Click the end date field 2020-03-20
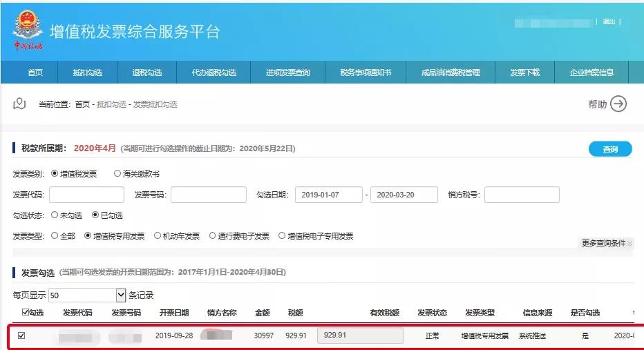Viewport: 644px width, 350px height. pyautogui.click(x=404, y=195)
